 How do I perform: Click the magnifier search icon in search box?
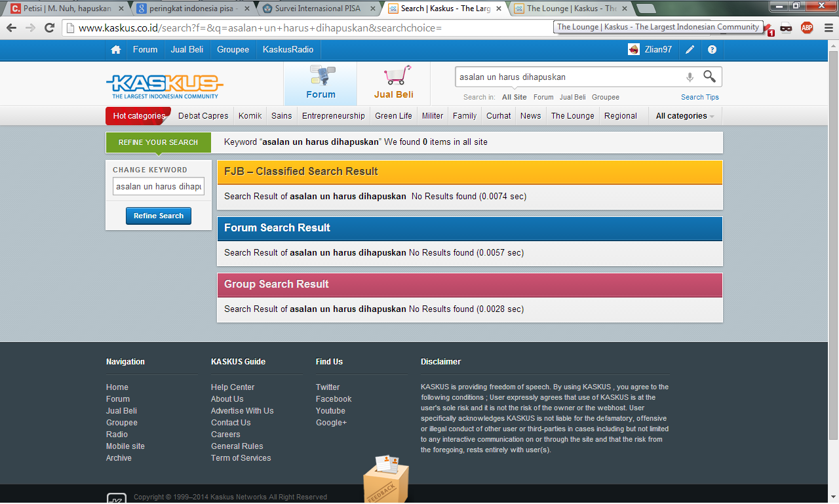(709, 77)
